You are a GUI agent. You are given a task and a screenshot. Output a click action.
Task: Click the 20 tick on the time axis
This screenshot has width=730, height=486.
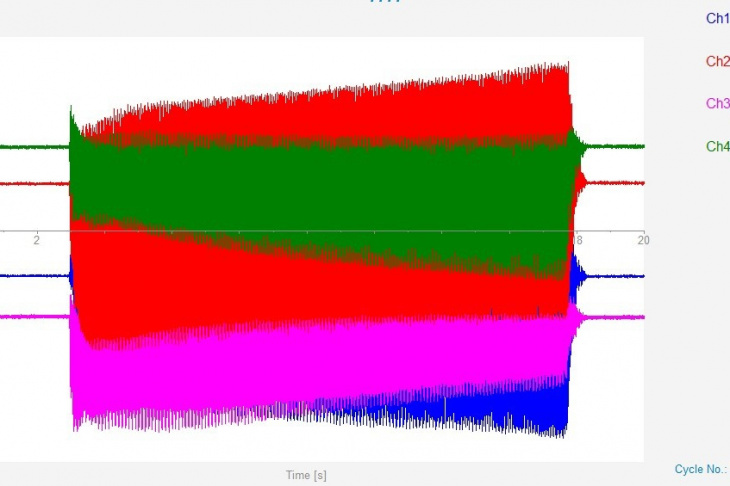643,240
